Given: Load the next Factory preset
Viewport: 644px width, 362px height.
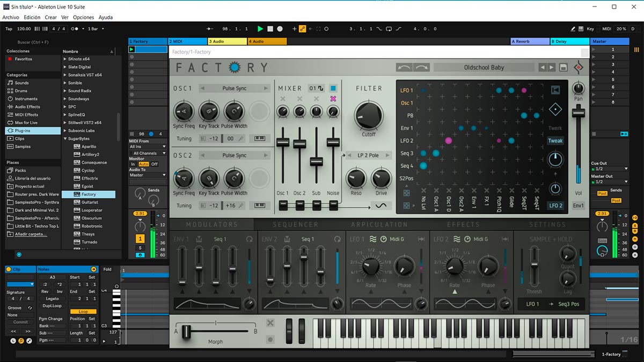Looking at the screenshot, I should pos(551,68).
